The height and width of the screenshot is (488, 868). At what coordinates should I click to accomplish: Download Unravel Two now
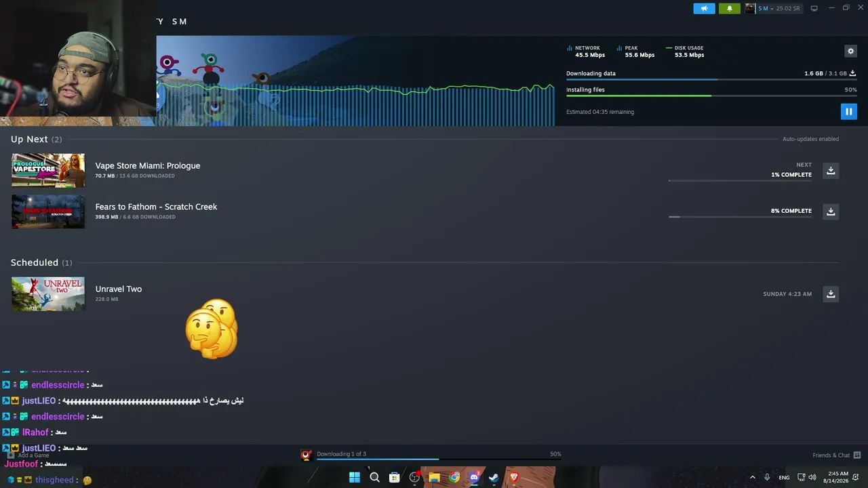[x=831, y=293]
